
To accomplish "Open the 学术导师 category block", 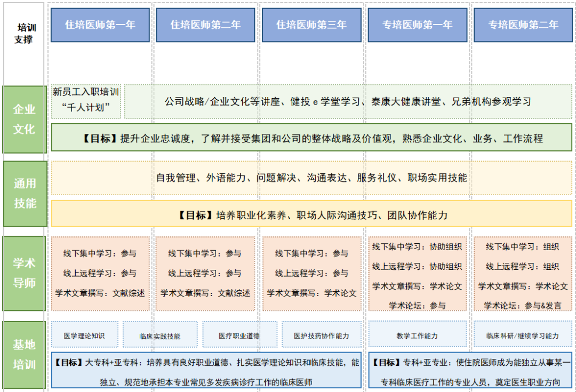I will tap(25, 273).
